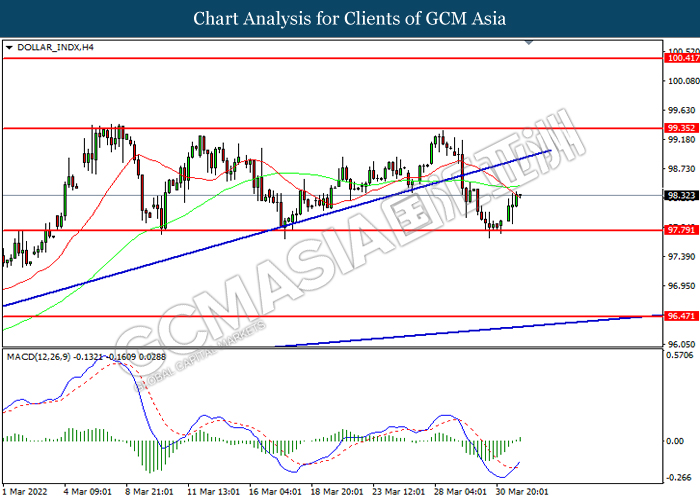Select the 99.352 resistance price label
The width and height of the screenshot is (700, 500).
click(681, 128)
